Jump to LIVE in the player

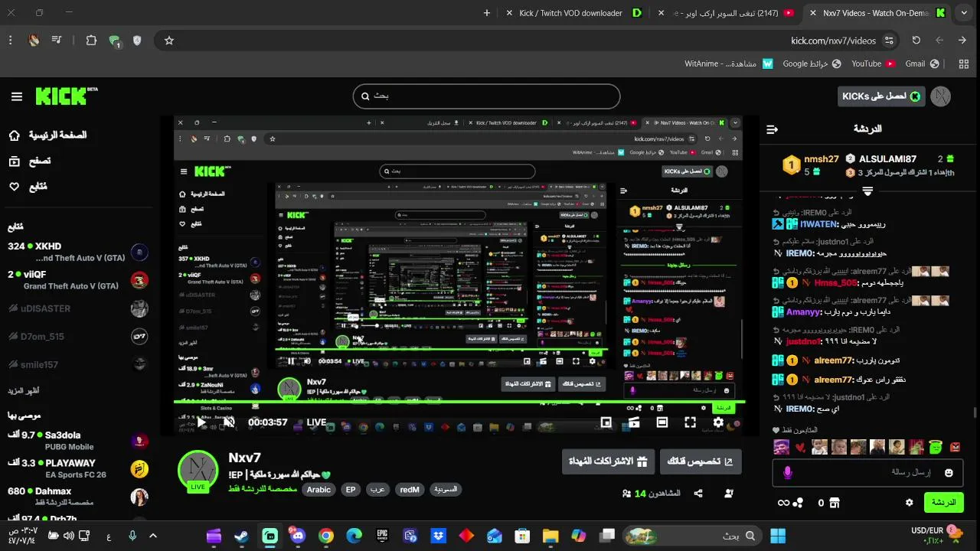coord(317,422)
